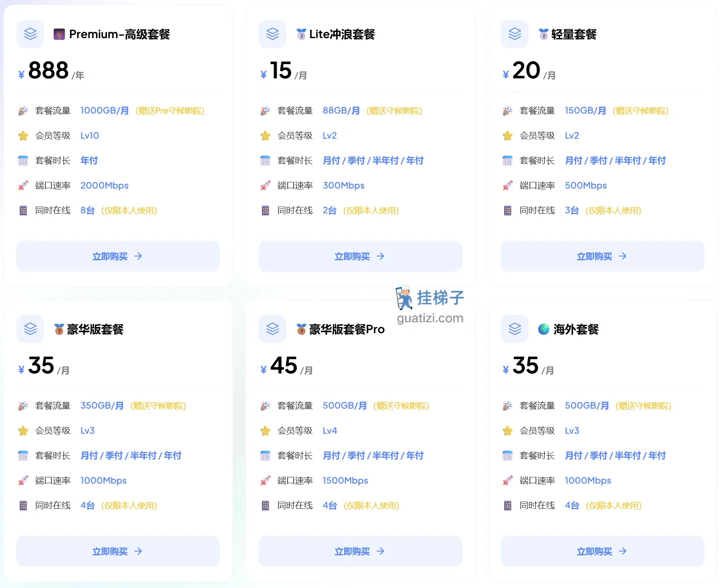Click the phone icon beside 同时在线 on 海外套餐
This screenshot has width=720, height=588.
pos(508,505)
